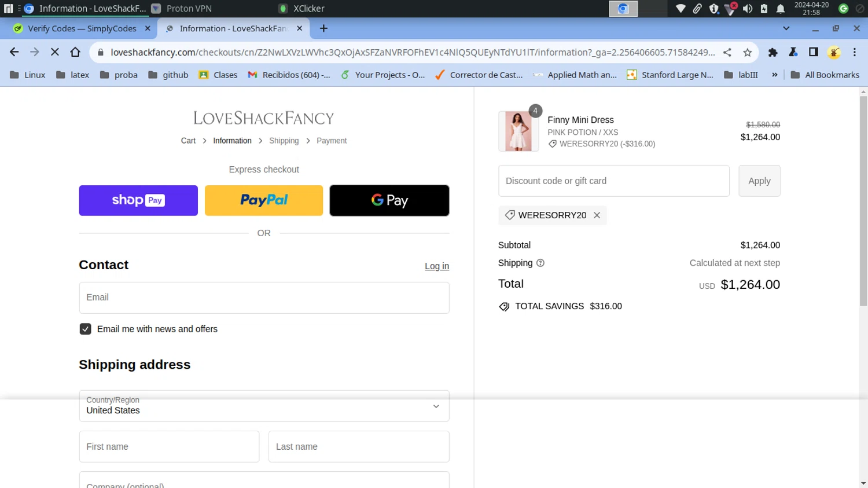Click the Log in link

point(437,266)
